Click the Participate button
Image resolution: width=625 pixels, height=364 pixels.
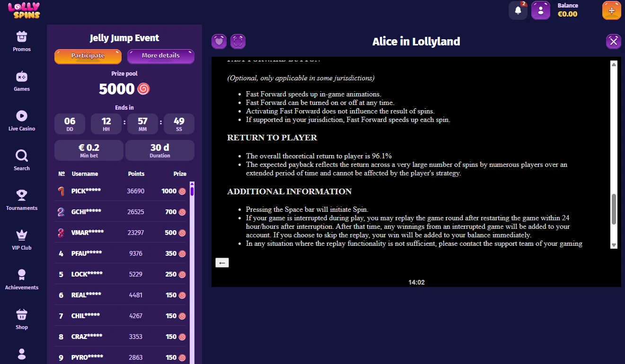click(88, 56)
